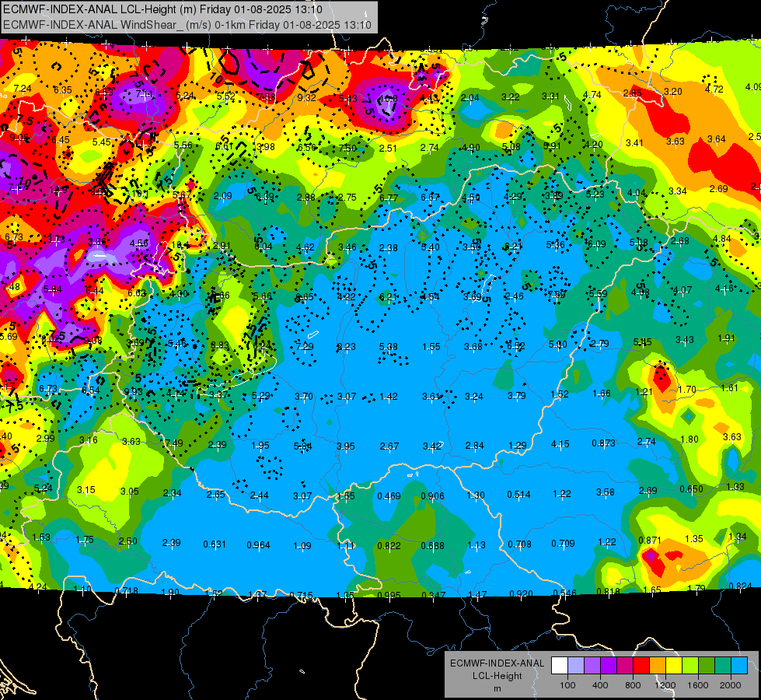
Task: Click the '100' legend scale label
Action: click(567, 685)
